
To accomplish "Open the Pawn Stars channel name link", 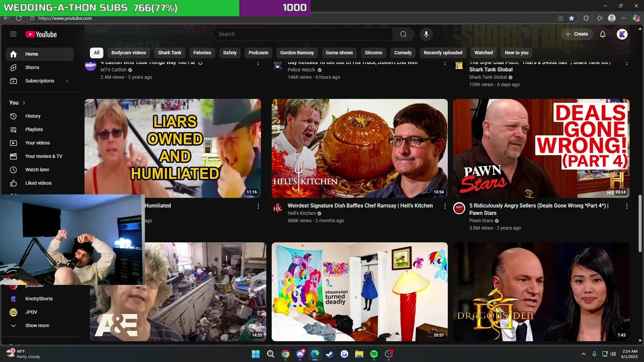I will [x=481, y=221].
